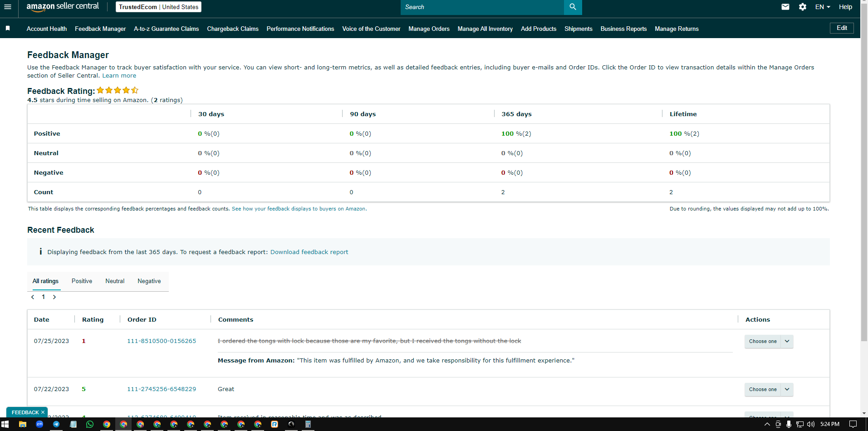
Task: Open Chargeback Claims menu item
Action: coord(233,29)
